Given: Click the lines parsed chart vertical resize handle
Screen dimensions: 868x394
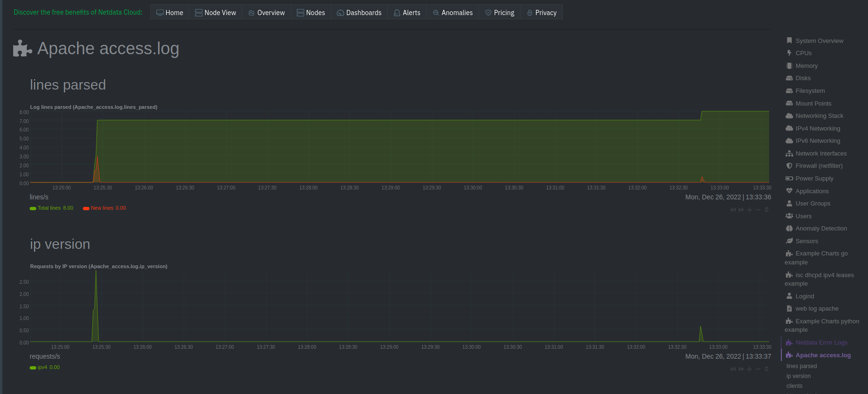Looking at the screenshot, I should click(x=767, y=210).
